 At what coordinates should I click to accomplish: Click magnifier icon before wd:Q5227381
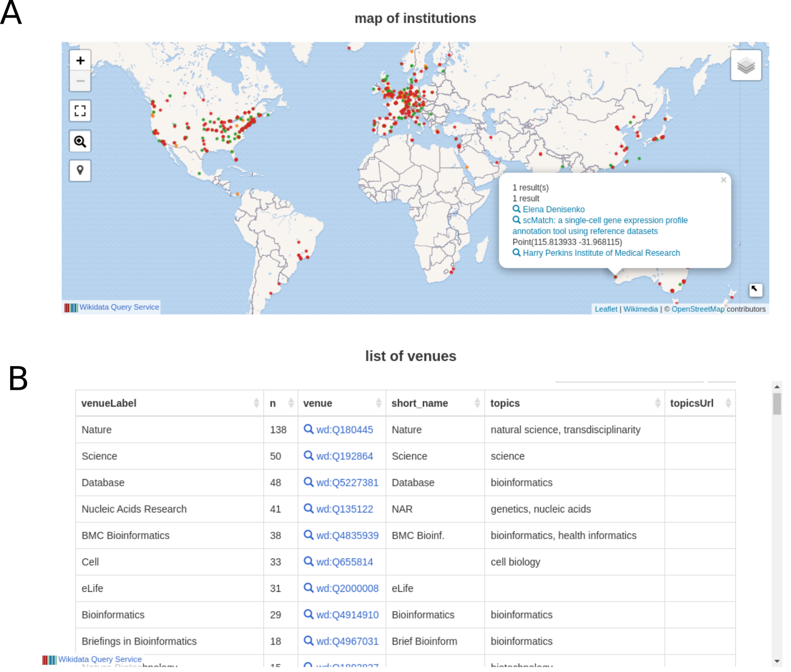(x=309, y=482)
